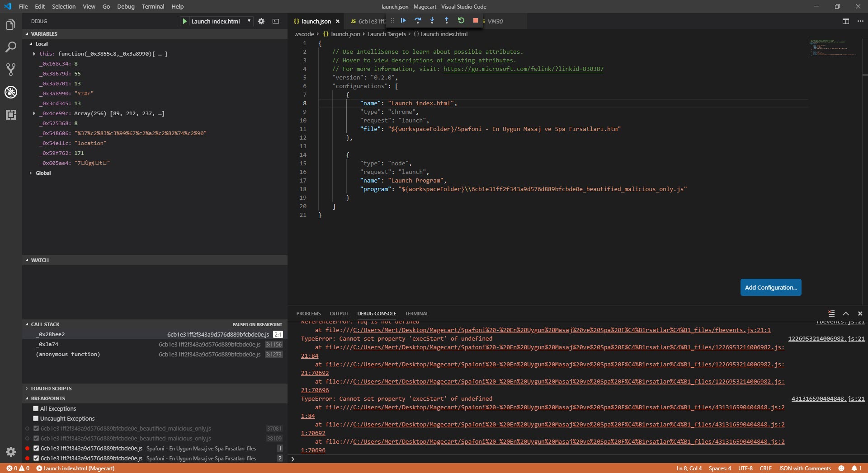This screenshot has width=868, height=473.
Task: Start debugging with green play arrow
Action: pyautogui.click(x=184, y=21)
